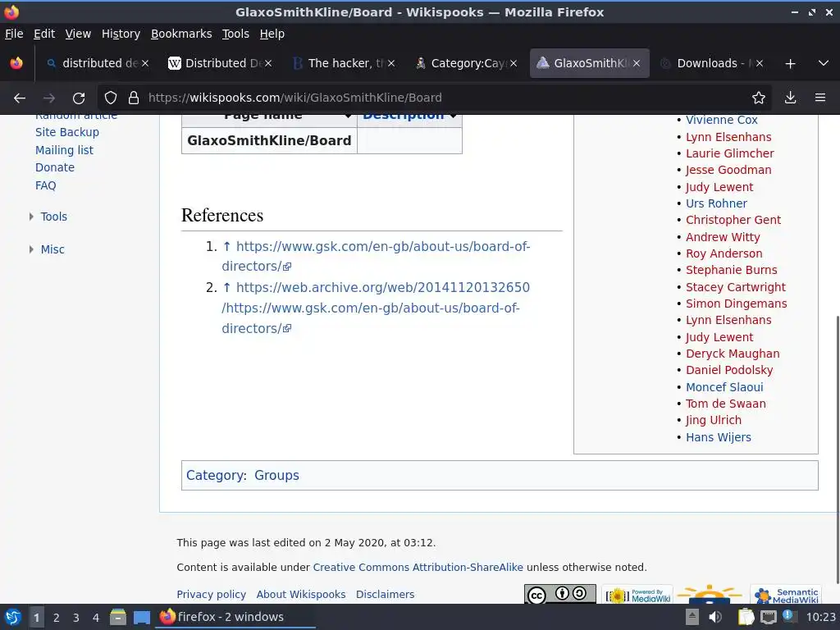
Task: Open the Edit menu
Action: tap(44, 34)
